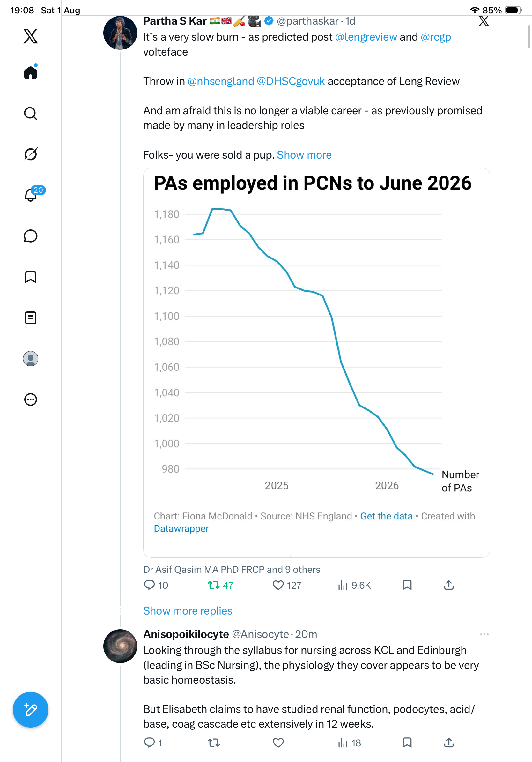Viewport: 532px width, 762px height.
Task: Open the Search explore icon
Action: (31, 114)
